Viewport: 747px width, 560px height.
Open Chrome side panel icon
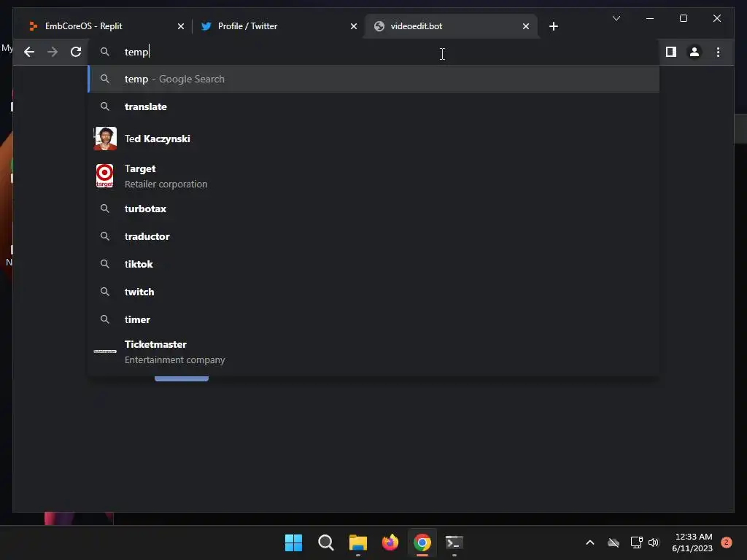point(671,52)
